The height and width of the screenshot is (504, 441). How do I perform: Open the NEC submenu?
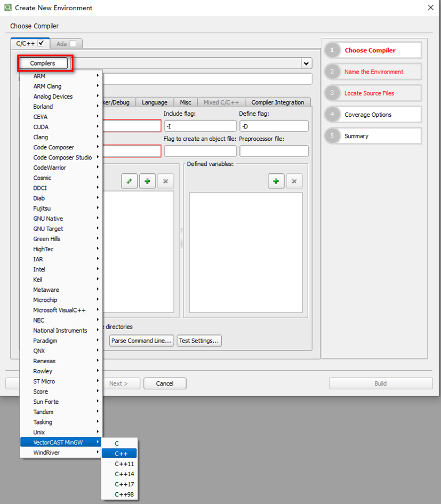pos(61,321)
